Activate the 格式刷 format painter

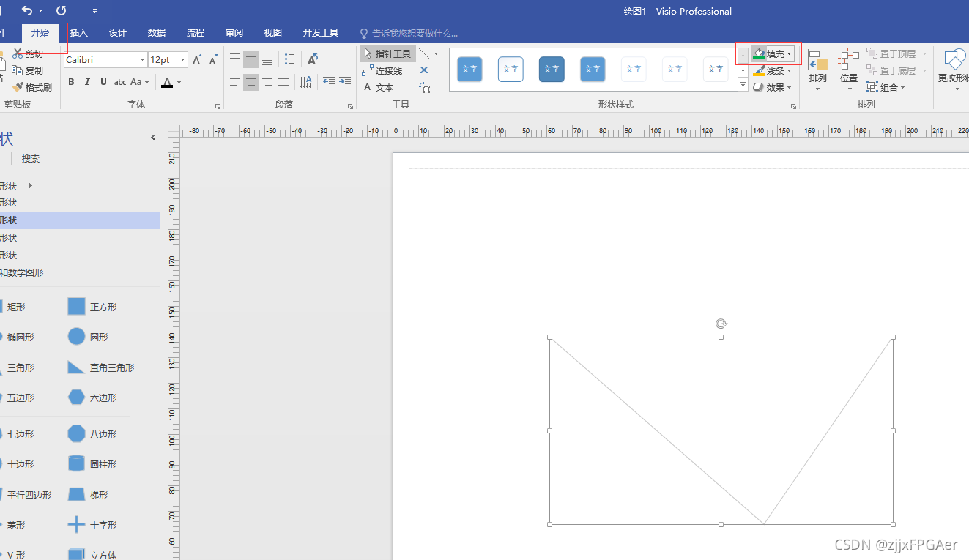[32, 87]
